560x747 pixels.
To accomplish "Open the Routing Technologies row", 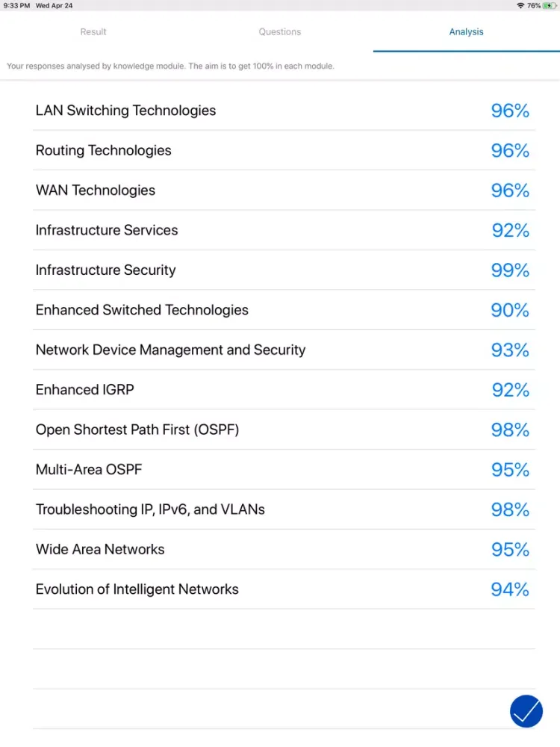I will pos(104,150).
